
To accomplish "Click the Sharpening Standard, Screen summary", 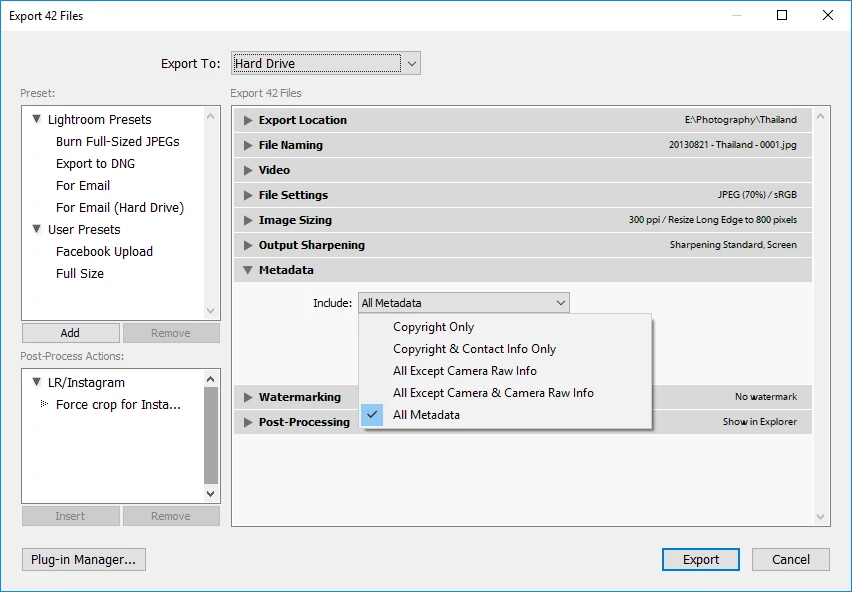I will pos(733,244).
